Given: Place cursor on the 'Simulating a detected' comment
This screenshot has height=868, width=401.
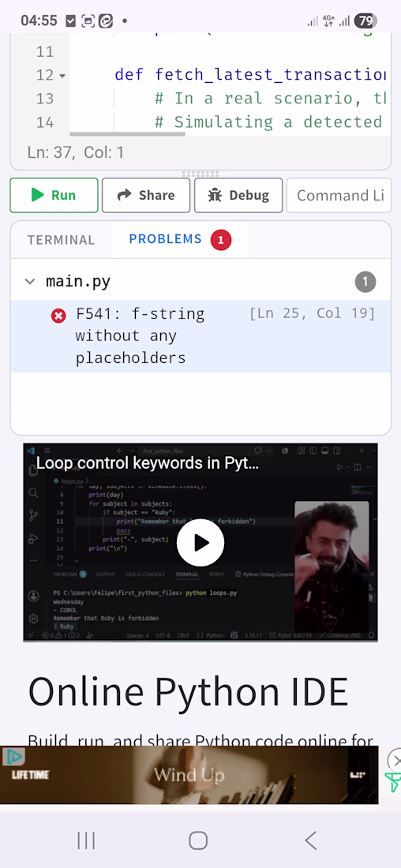Looking at the screenshot, I should (x=270, y=122).
